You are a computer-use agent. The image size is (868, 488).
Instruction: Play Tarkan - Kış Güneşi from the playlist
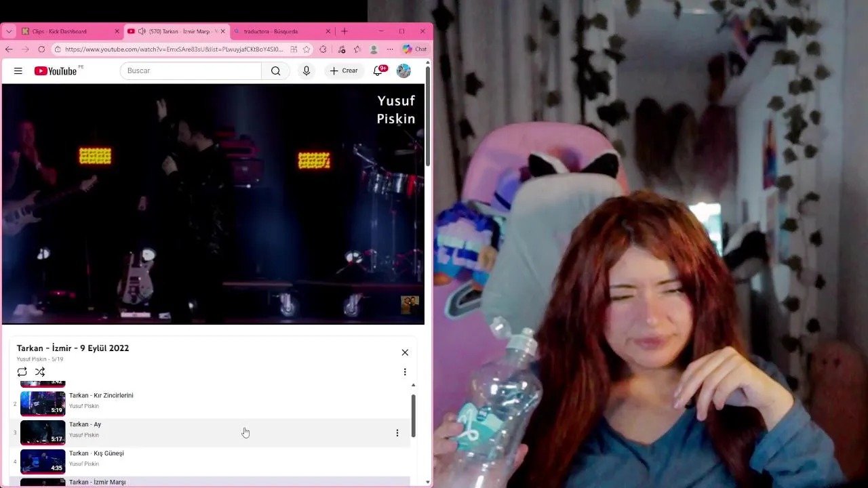pyautogui.click(x=96, y=453)
